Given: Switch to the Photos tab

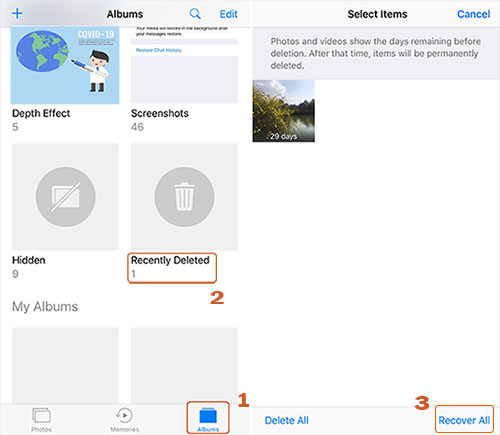Looking at the screenshot, I should point(41,420).
